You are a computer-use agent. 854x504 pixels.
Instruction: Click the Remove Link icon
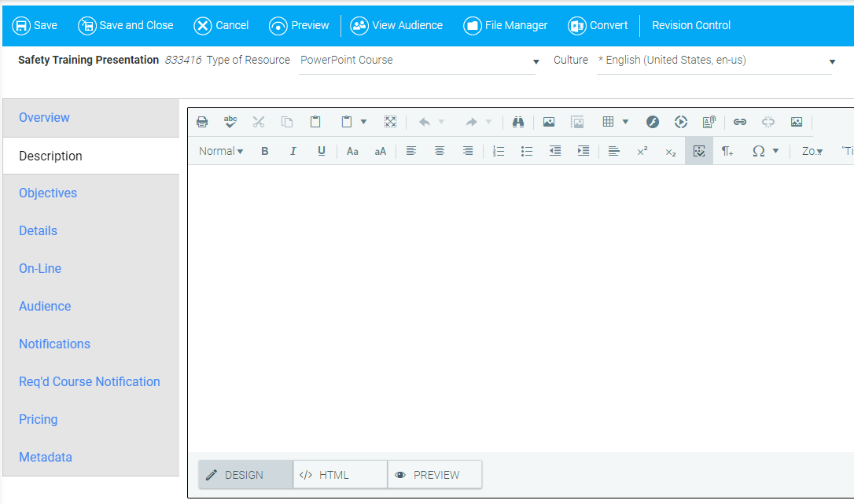(x=768, y=122)
